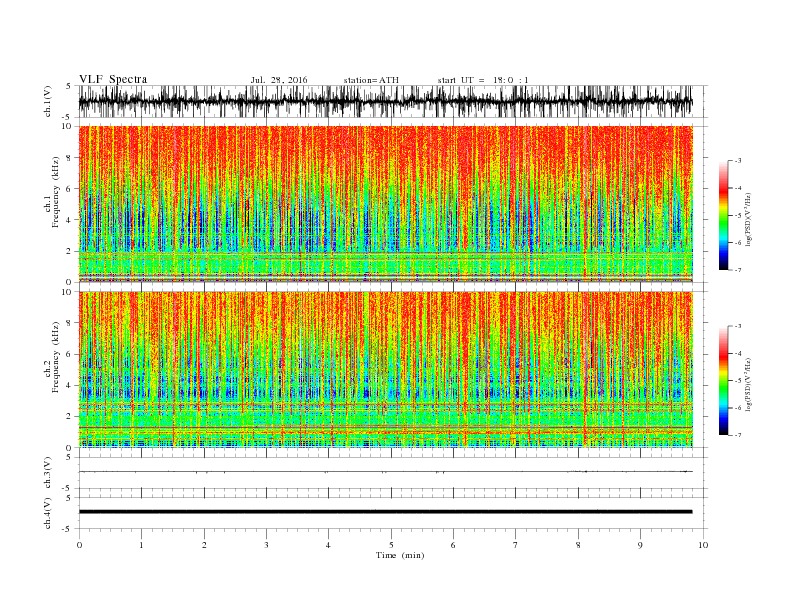Click the "ch.1(V)" waveform axis label
Image resolution: width=792 pixels, height=612 pixels.
[x=48, y=101]
